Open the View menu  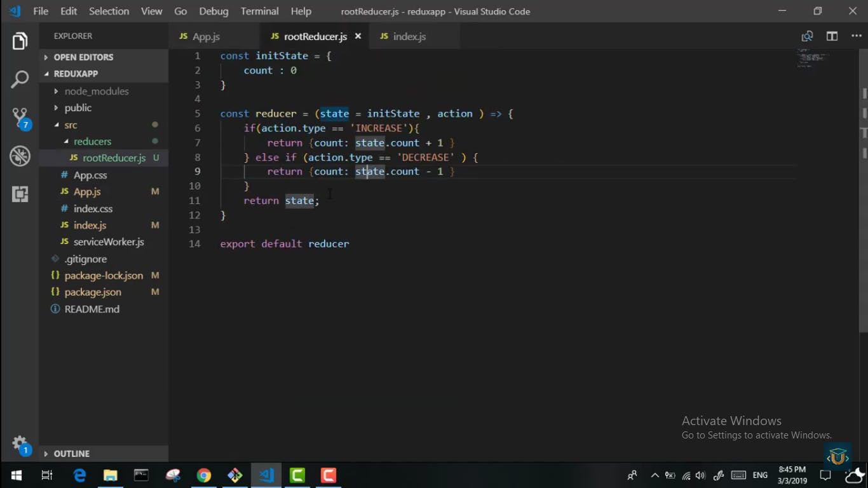(x=151, y=11)
